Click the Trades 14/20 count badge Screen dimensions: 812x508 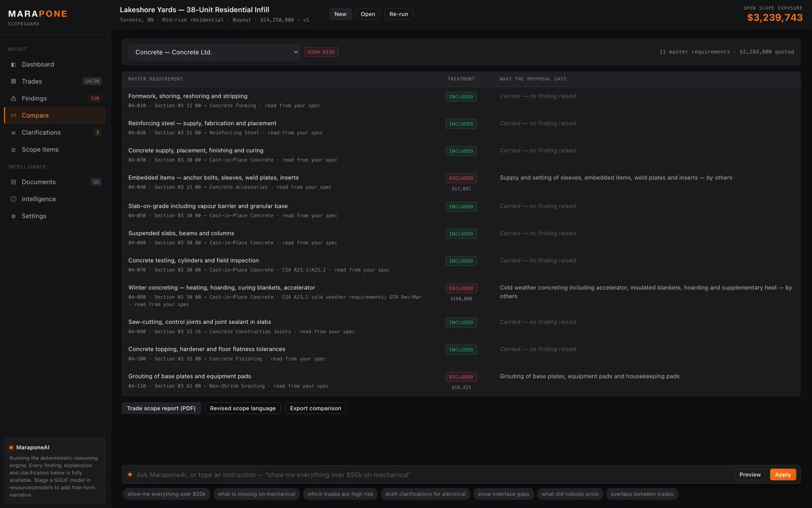(x=92, y=81)
